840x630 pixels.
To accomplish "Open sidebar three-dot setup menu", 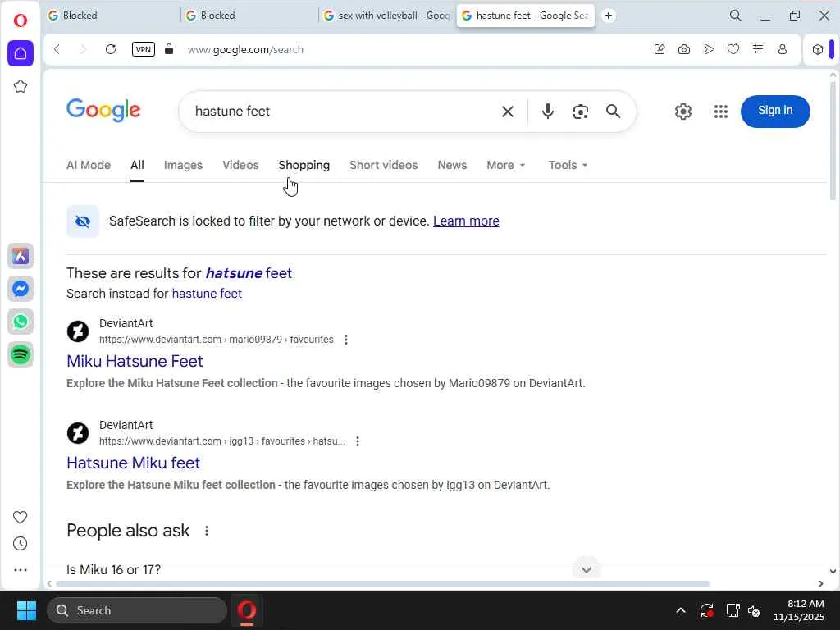I will point(21,570).
